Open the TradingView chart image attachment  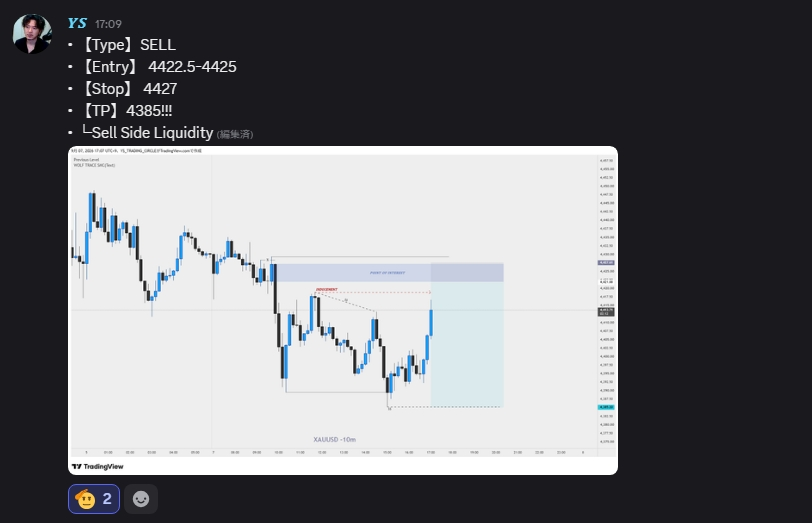(x=343, y=310)
